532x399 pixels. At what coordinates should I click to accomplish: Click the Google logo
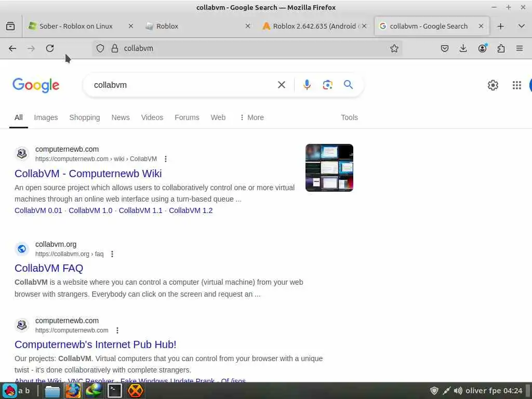[x=36, y=85]
